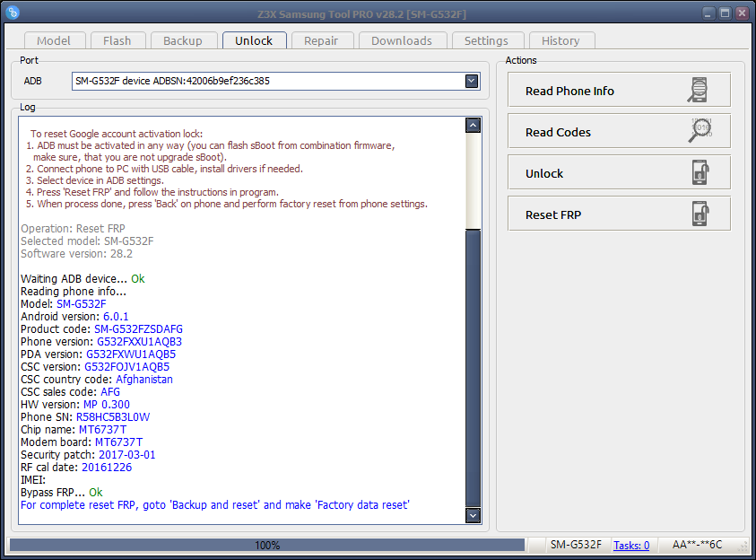Open the Model tab
756x560 pixels.
pyautogui.click(x=54, y=41)
